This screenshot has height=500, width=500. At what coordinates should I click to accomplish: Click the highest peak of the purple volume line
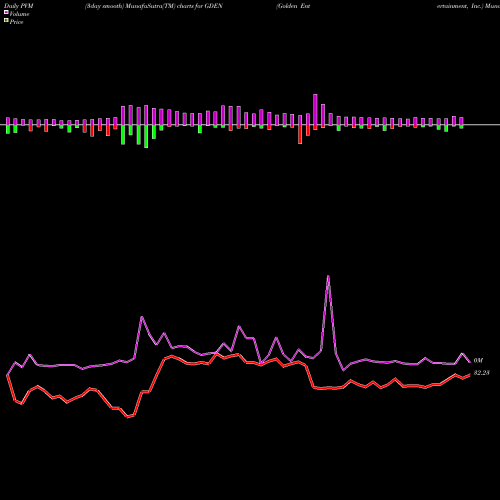coord(328,276)
